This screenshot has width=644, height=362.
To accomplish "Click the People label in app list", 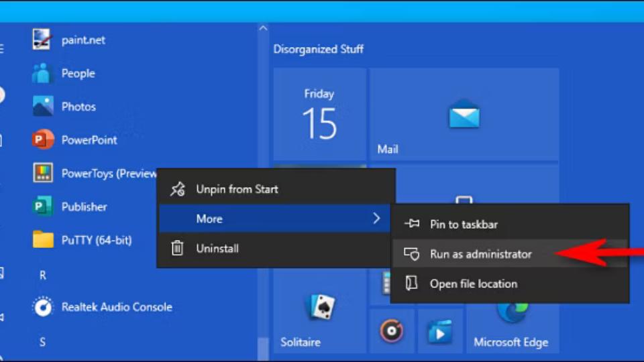I will pos(78,73).
